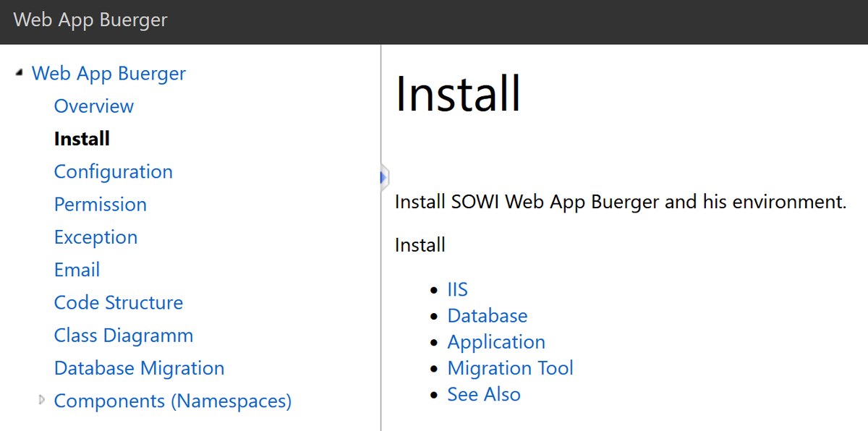Screen dimensions: 868x431
Task: Open the Email topic
Action: pyautogui.click(x=77, y=270)
